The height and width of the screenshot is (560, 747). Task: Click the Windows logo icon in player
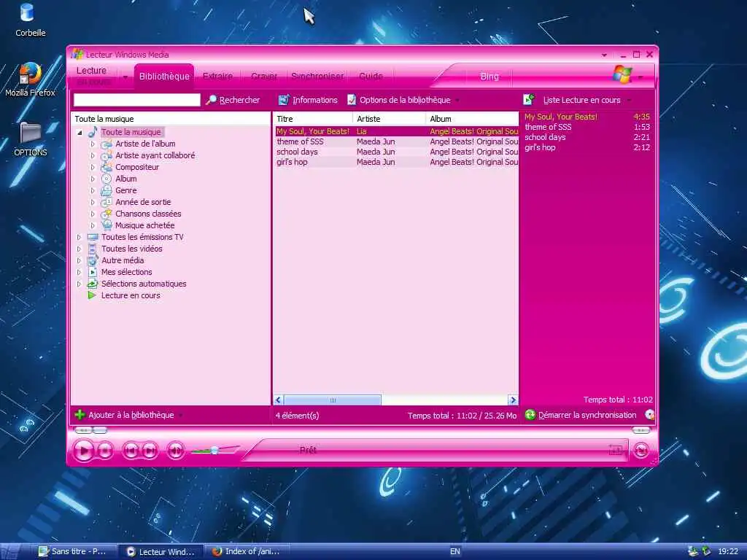click(622, 74)
